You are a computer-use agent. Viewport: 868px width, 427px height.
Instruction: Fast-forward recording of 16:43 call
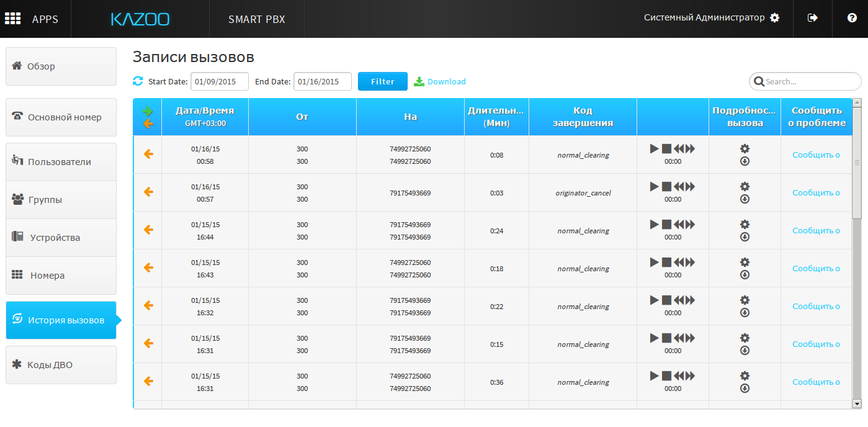click(x=690, y=263)
